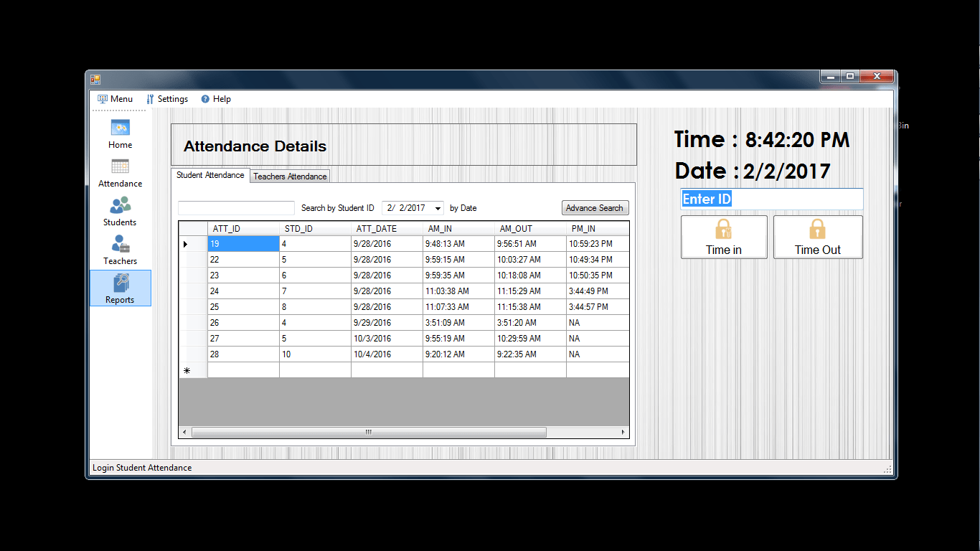Click the padlock Time in button

point(724,237)
